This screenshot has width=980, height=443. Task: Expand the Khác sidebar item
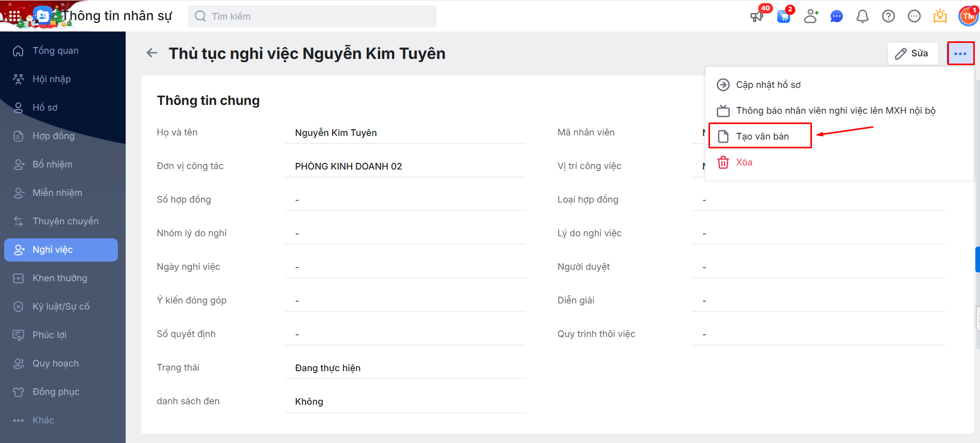click(x=43, y=420)
